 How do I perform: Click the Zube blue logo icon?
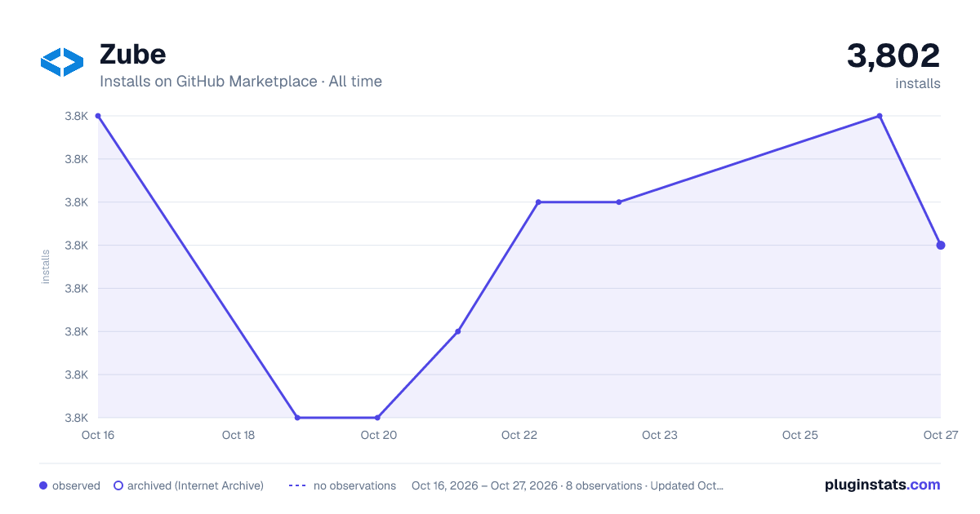62,63
